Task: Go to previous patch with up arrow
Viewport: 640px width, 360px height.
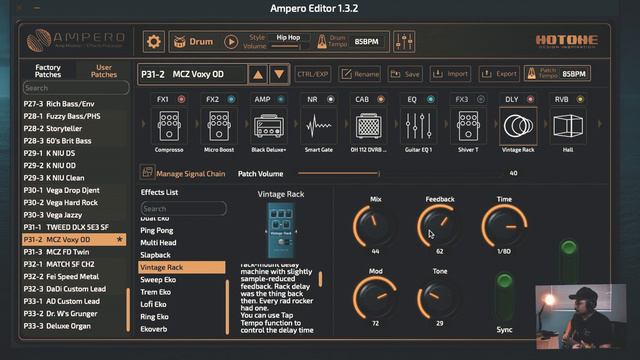Action: (x=258, y=74)
